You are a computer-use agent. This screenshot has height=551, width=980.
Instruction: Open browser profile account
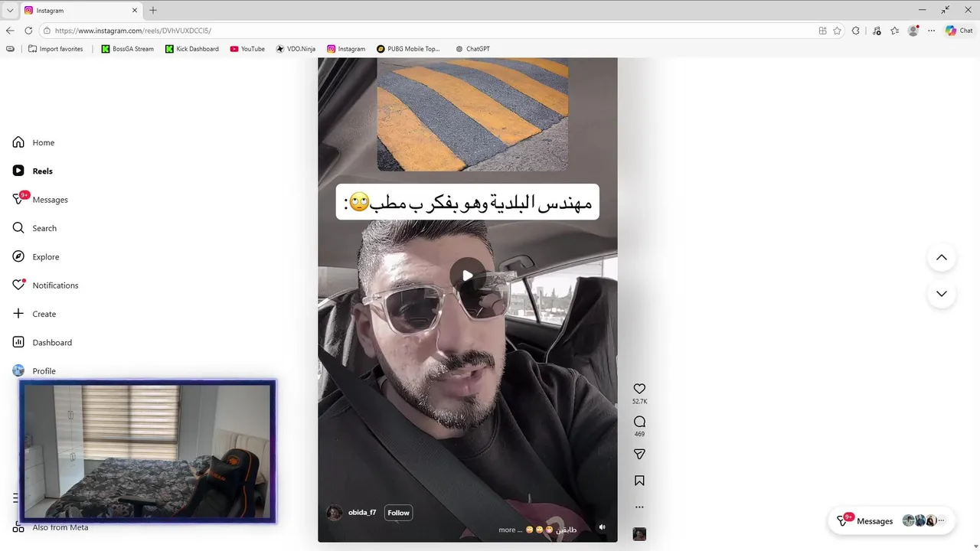913,31
